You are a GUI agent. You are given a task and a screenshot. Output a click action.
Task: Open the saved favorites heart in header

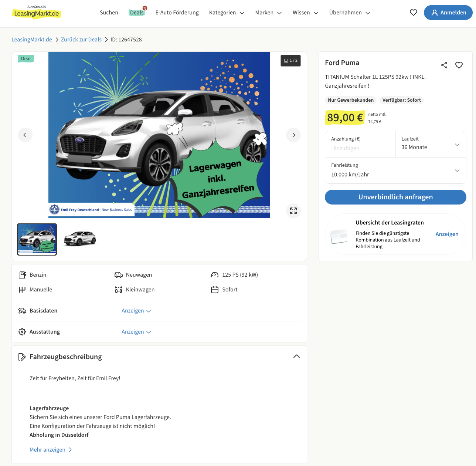(414, 13)
